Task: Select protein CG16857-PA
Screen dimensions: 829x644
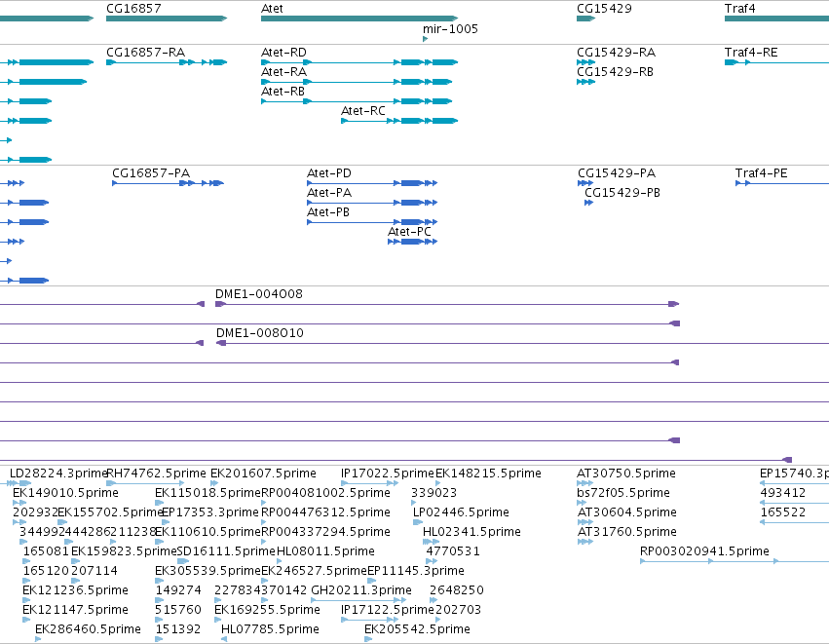Action: [x=169, y=183]
